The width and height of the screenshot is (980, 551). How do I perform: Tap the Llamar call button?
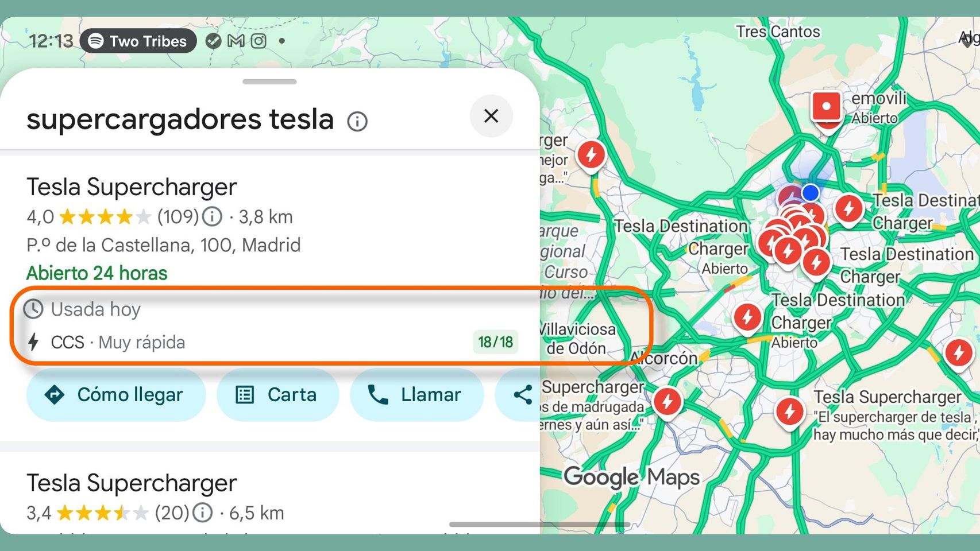coord(416,395)
